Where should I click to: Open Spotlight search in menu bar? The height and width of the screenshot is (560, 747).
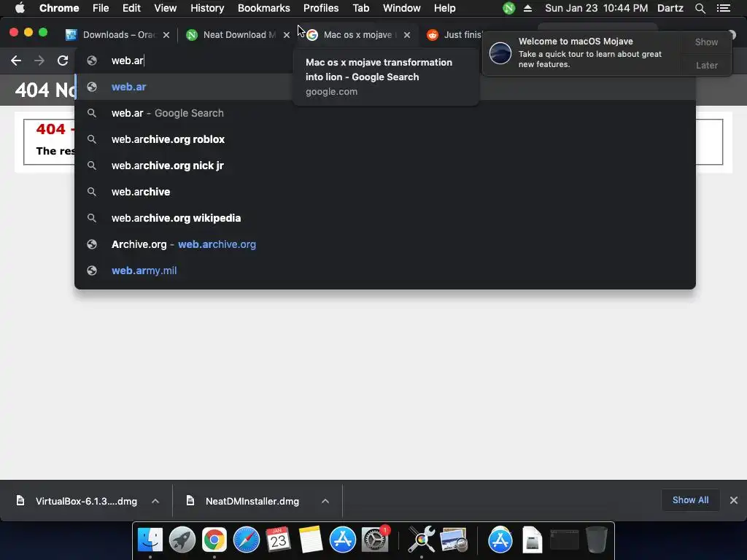click(700, 8)
